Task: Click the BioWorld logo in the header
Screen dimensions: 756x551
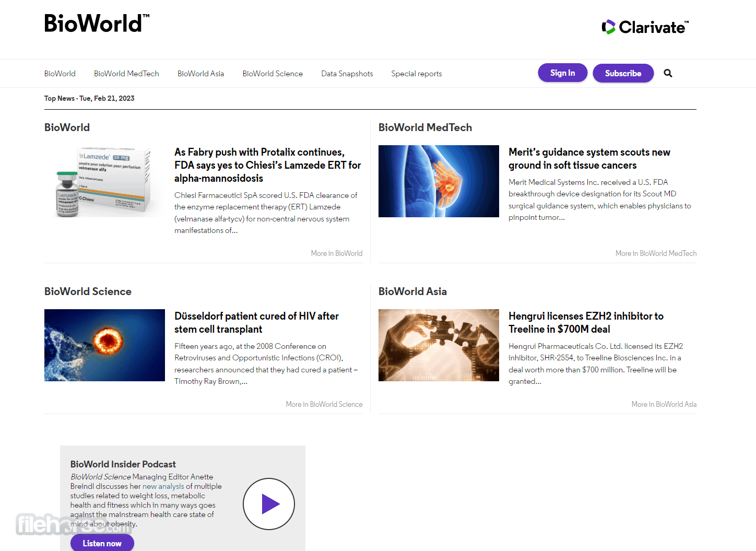Action: pyautogui.click(x=97, y=24)
